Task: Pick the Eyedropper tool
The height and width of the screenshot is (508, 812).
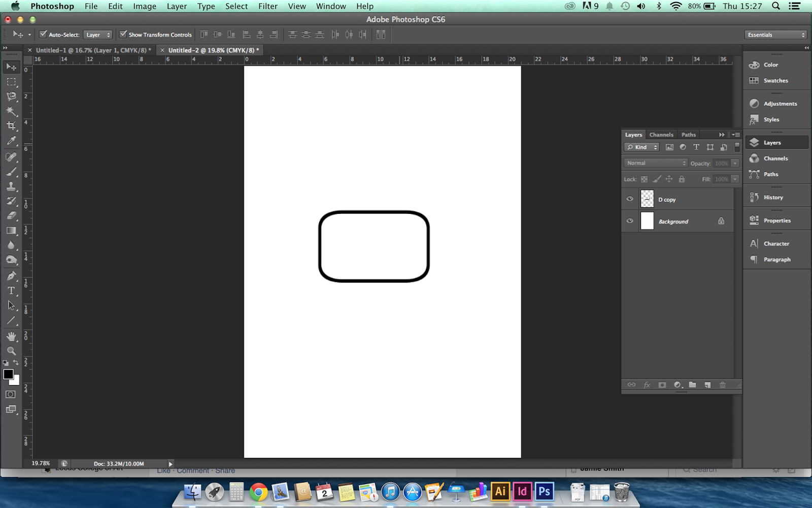Action: (11, 141)
